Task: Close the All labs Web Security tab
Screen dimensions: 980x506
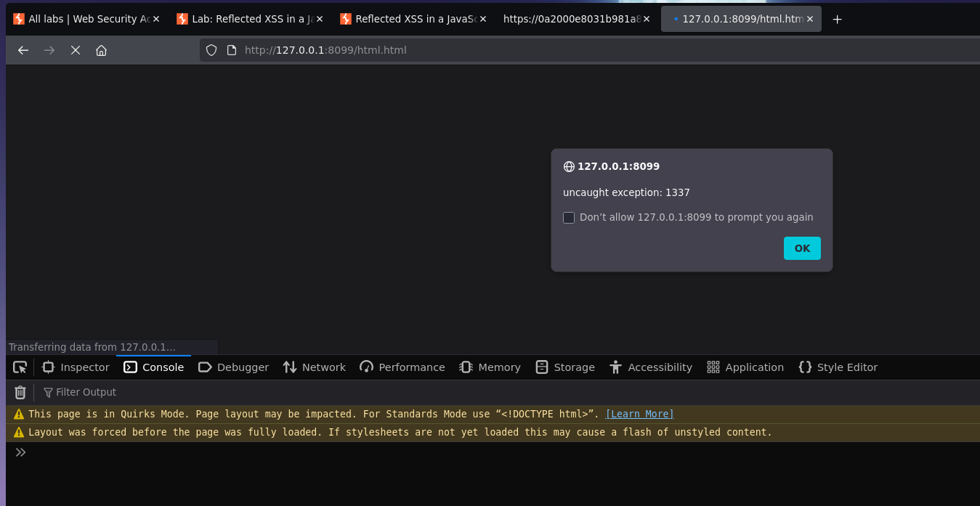Action: (155, 19)
